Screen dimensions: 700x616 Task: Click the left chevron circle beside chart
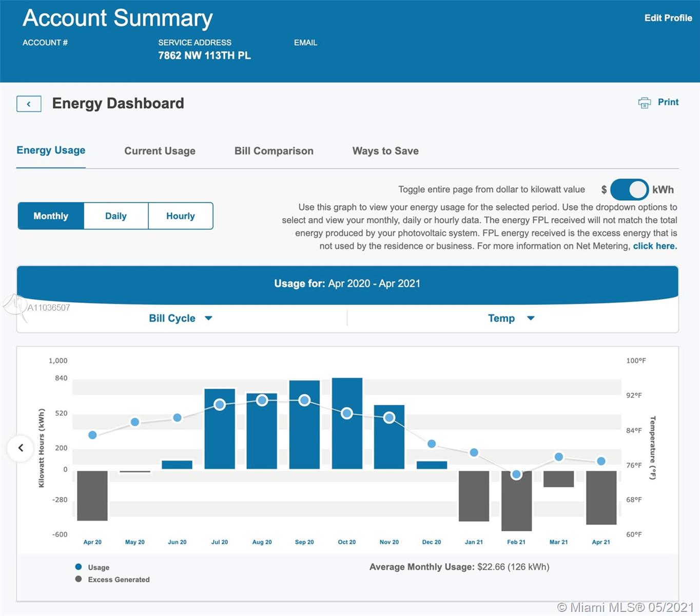[x=21, y=448]
